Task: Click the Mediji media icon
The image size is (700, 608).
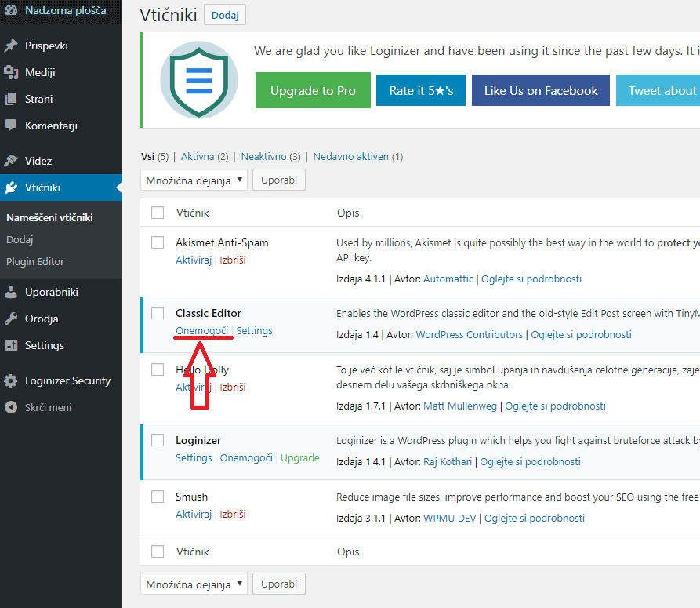Action: point(11,72)
